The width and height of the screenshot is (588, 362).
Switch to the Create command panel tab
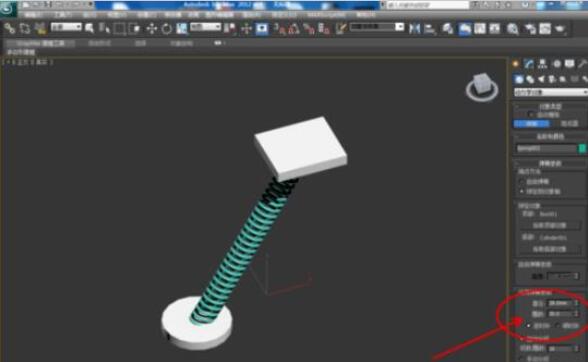pos(516,64)
